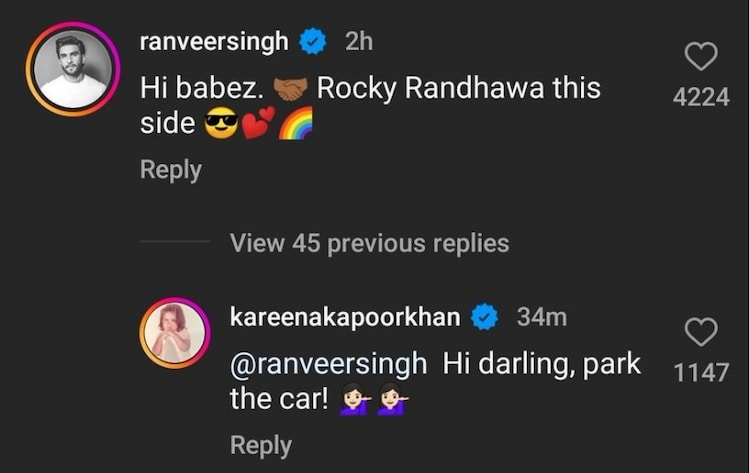Screen dimensions: 750x473
Task: Open the kareenakapoorkhan username link
Action: click(345, 318)
